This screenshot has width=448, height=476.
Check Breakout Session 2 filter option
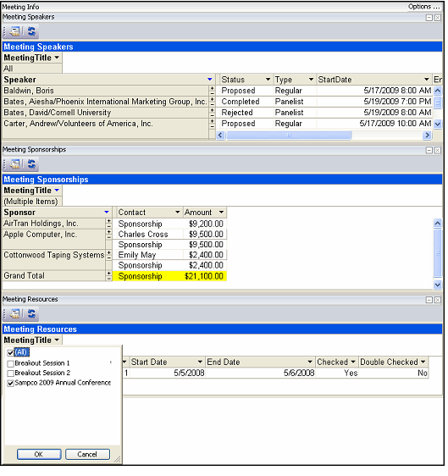coord(10,373)
